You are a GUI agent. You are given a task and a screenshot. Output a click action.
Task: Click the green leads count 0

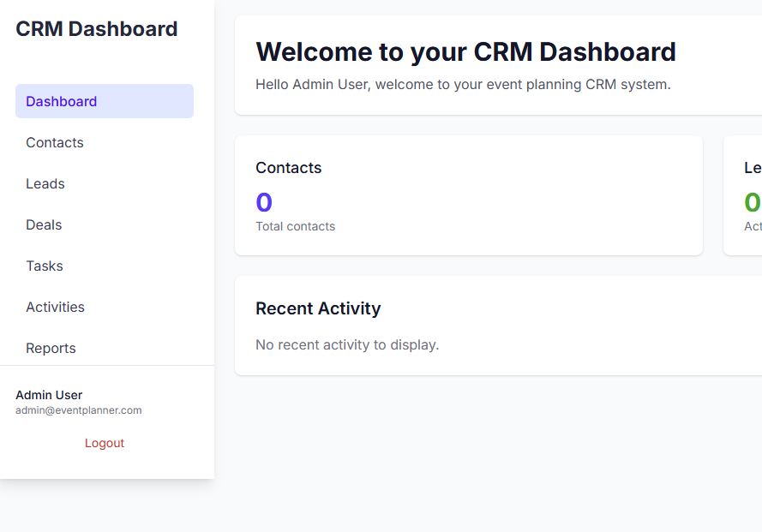click(753, 202)
